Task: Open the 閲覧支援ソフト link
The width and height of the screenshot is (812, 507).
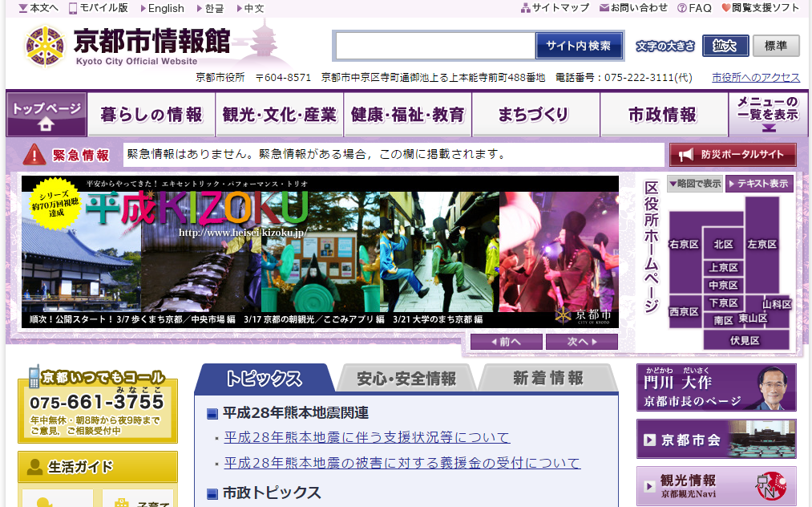Action: (x=766, y=8)
